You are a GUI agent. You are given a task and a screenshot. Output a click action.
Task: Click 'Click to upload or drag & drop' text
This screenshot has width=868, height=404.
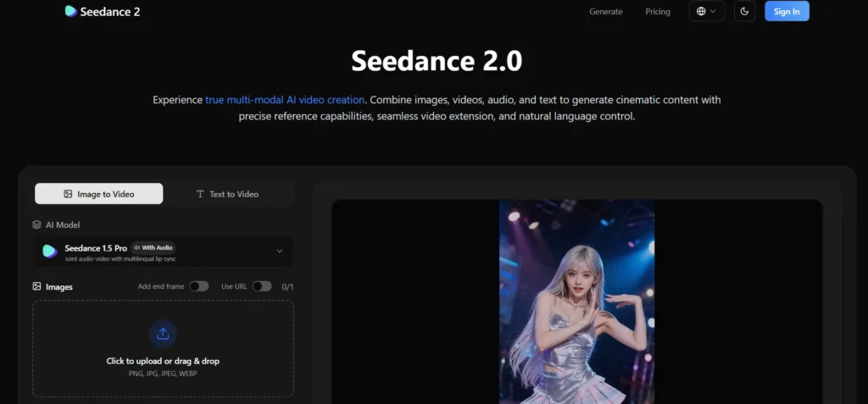click(163, 361)
